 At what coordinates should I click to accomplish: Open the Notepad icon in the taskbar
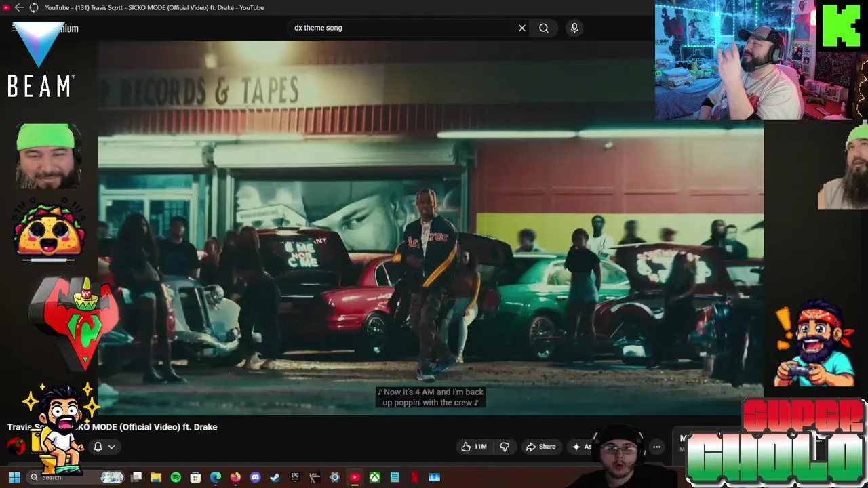[x=394, y=477]
